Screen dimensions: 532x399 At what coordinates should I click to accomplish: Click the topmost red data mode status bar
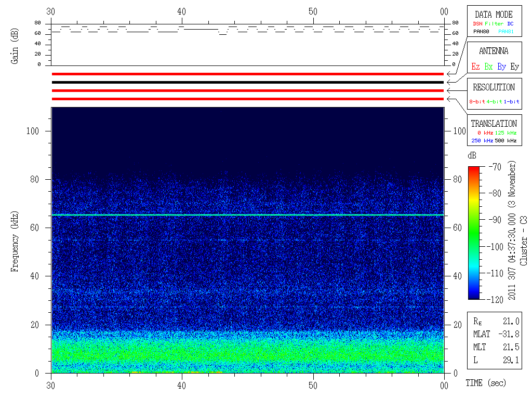tap(248, 74)
